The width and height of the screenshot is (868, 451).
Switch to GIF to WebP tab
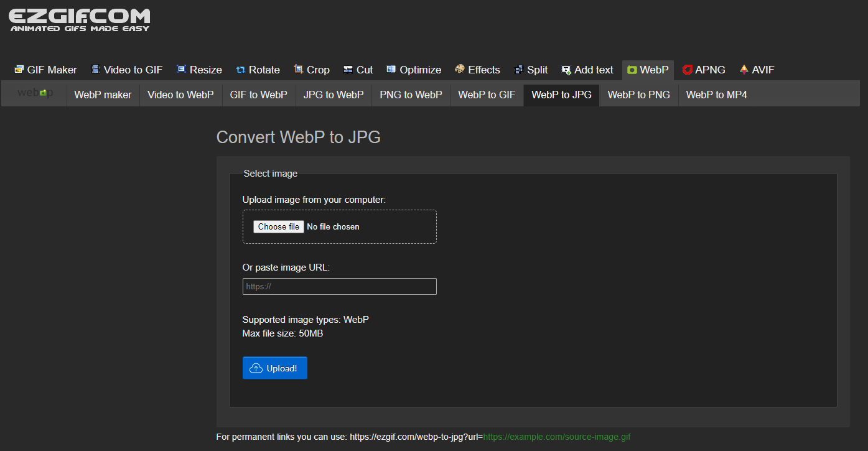259,95
